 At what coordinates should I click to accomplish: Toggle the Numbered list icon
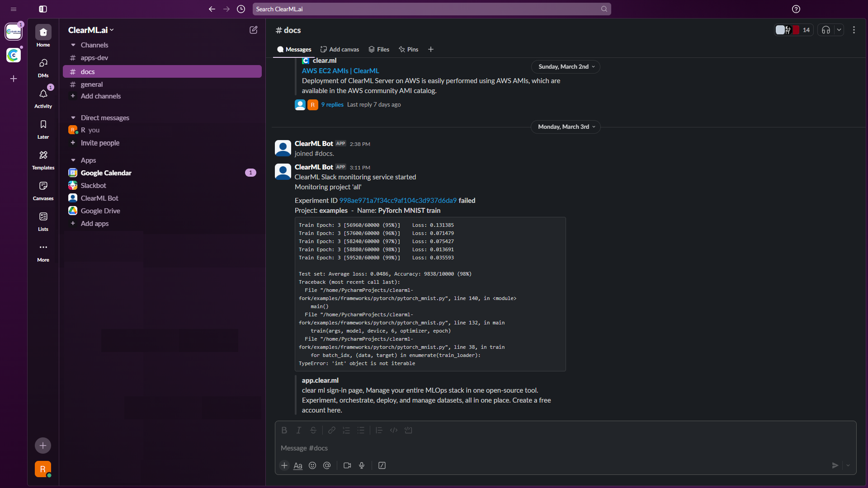click(x=346, y=430)
